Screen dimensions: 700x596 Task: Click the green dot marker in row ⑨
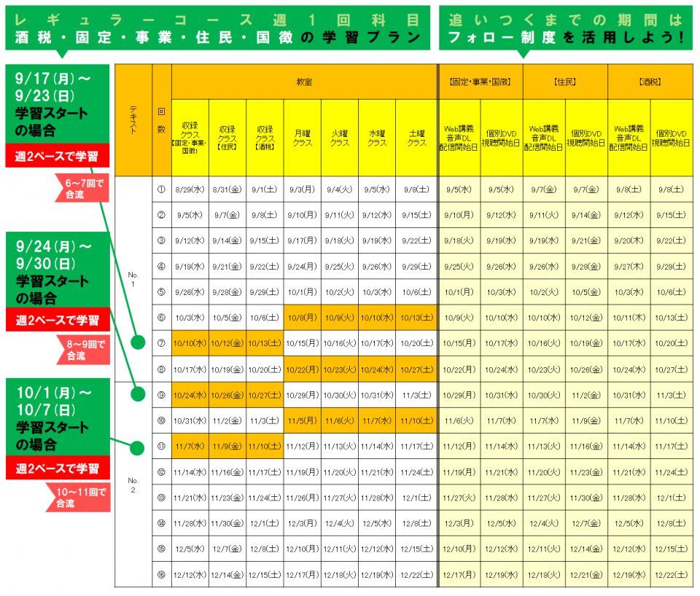tap(136, 394)
